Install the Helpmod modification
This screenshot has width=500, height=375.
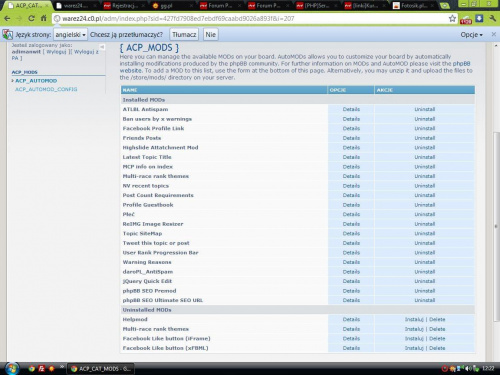[x=414, y=319]
